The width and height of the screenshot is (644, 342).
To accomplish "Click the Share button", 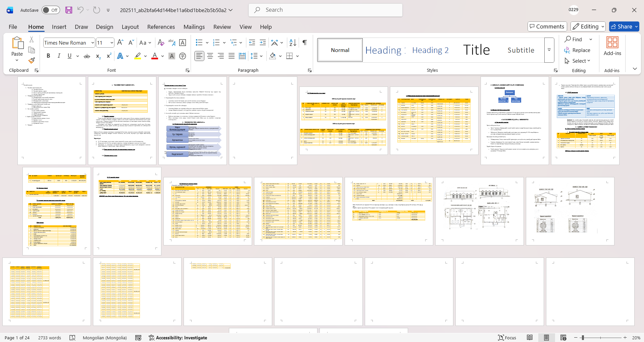I will point(624,26).
